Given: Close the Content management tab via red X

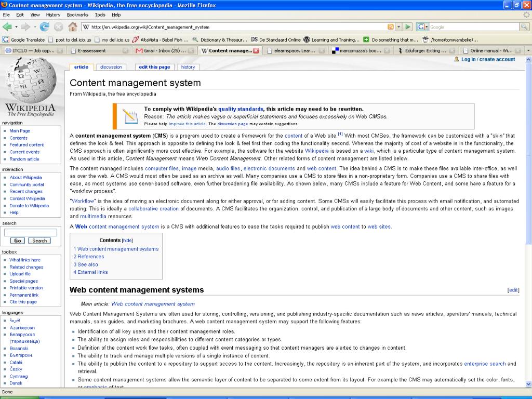Looking at the screenshot, I should click(x=256, y=50).
